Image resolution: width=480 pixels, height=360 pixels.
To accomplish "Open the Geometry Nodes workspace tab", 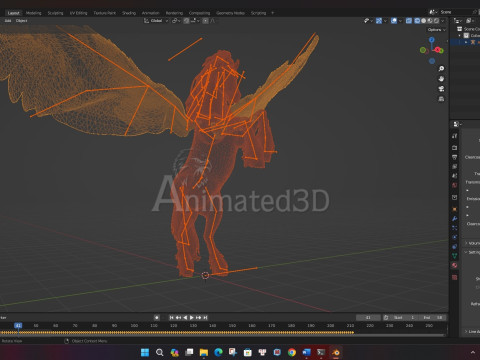I will tap(230, 13).
